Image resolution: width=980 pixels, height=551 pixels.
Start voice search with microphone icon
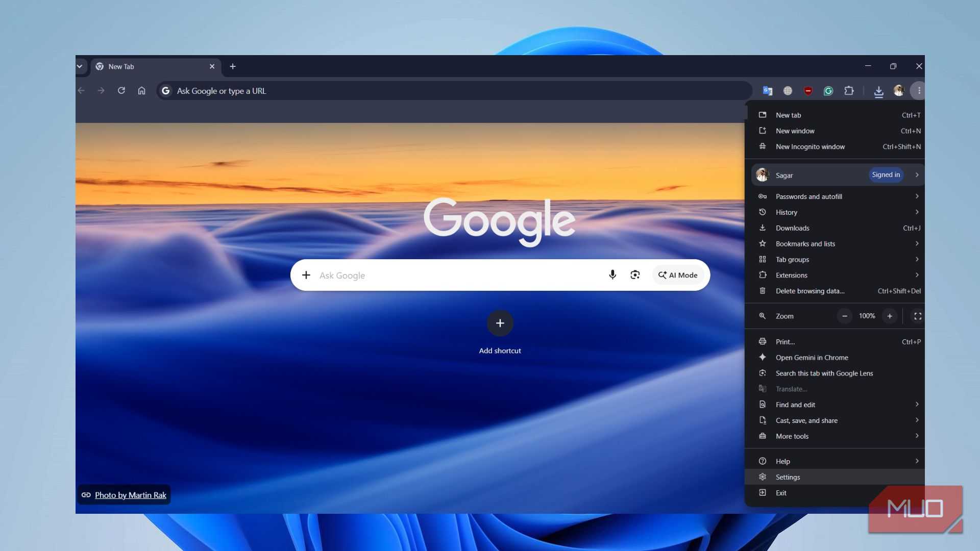point(612,275)
